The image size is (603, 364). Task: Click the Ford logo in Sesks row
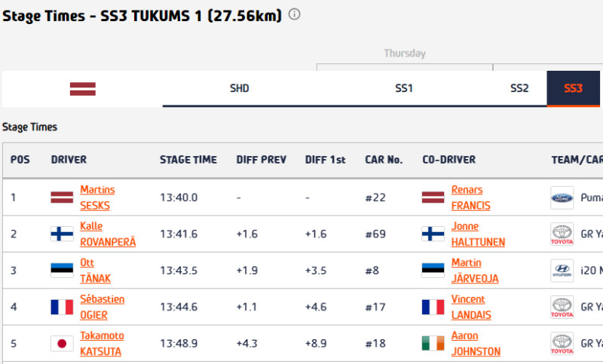click(x=562, y=197)
